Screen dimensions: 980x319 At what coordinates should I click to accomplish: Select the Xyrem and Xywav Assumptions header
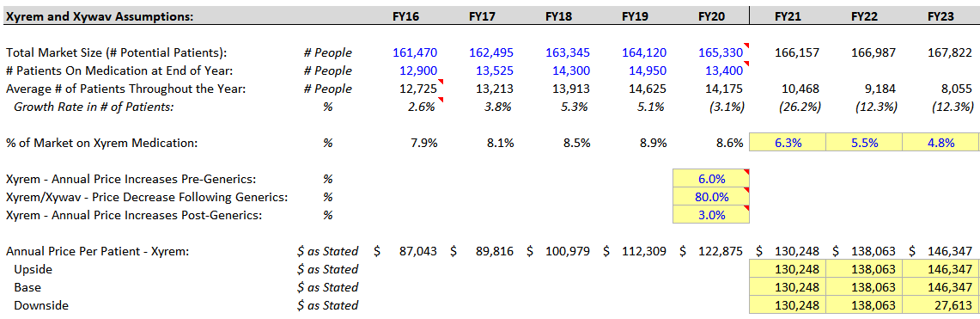[x=100, y=17]
